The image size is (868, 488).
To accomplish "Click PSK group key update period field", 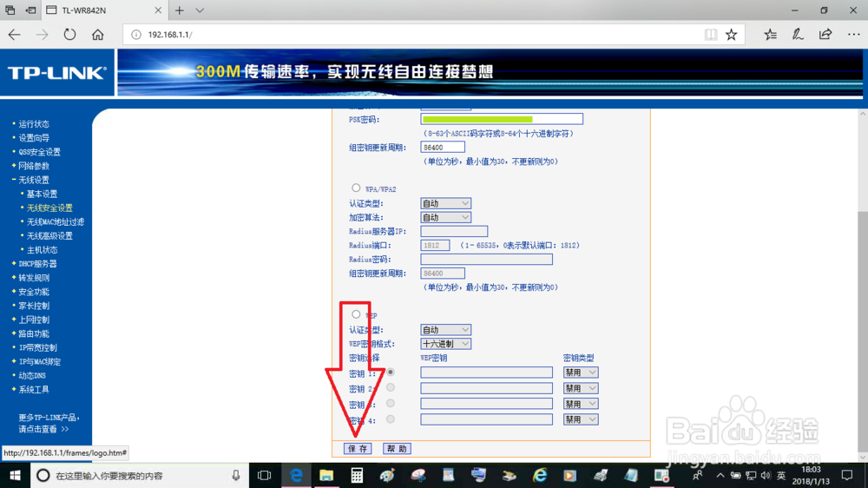I will [443, 148].
